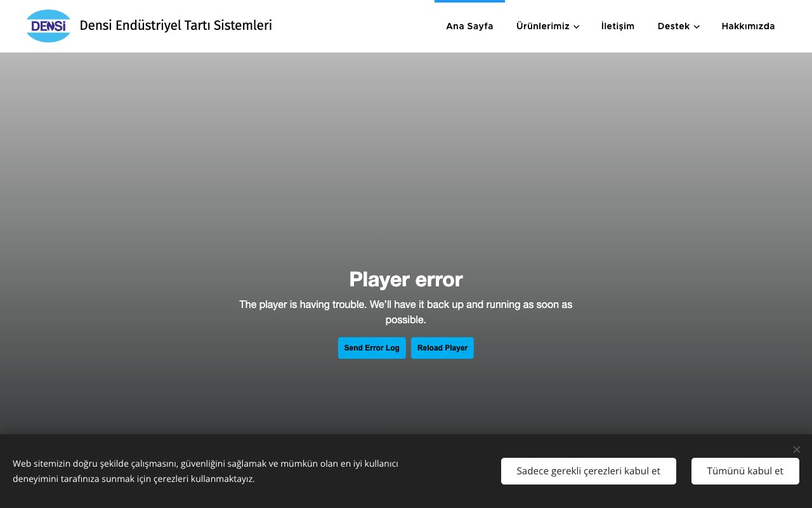Click the Player error heading
This screenshot has width=812, height=508.
[x=406, y=279]
